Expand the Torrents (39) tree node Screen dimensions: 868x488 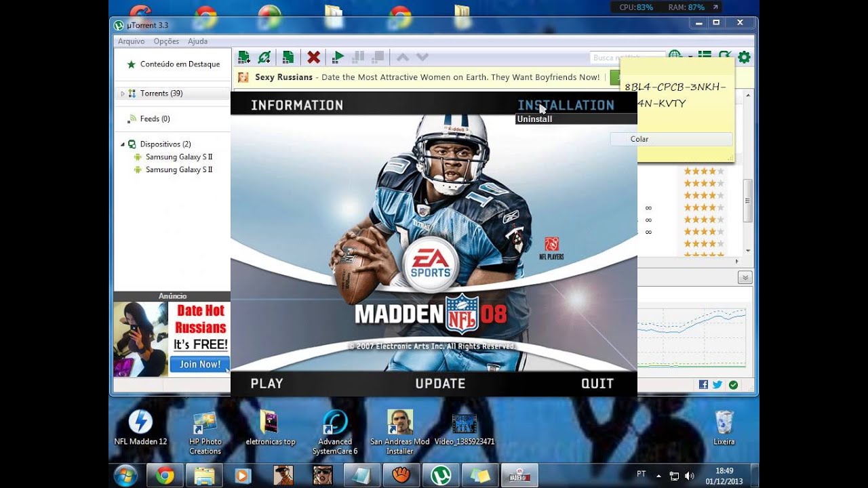123,94
